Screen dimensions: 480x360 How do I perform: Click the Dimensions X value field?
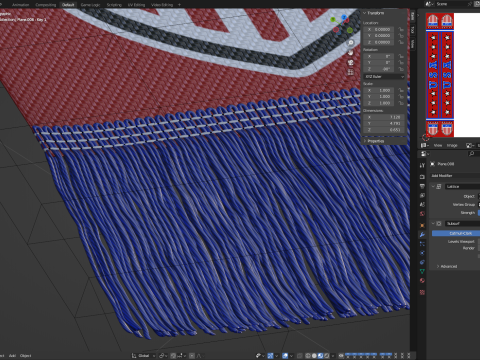[384, 117]
